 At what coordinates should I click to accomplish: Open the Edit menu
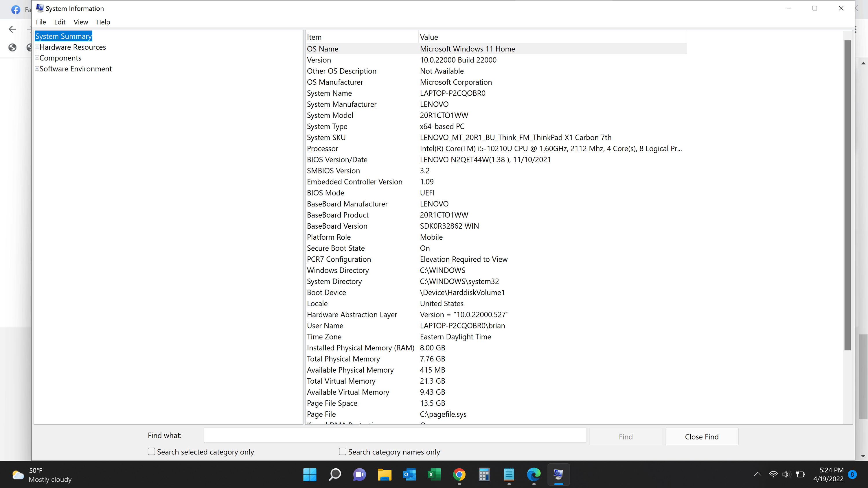point(60,22)
